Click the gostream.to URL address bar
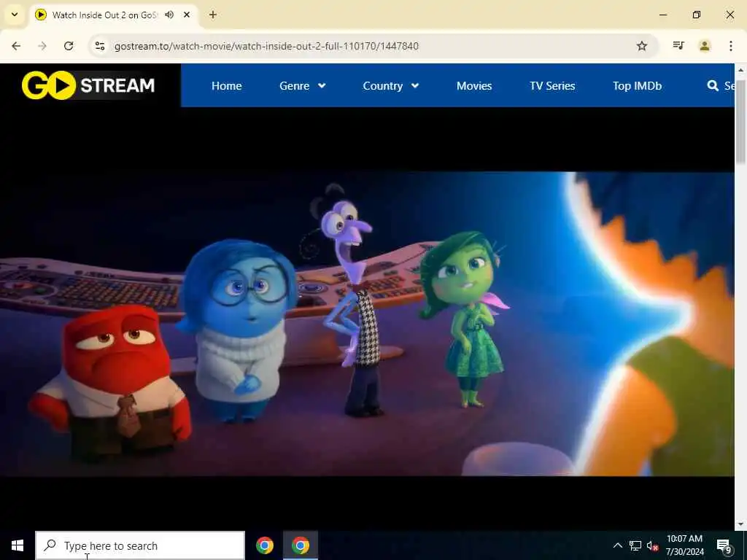 click(267, 46)
